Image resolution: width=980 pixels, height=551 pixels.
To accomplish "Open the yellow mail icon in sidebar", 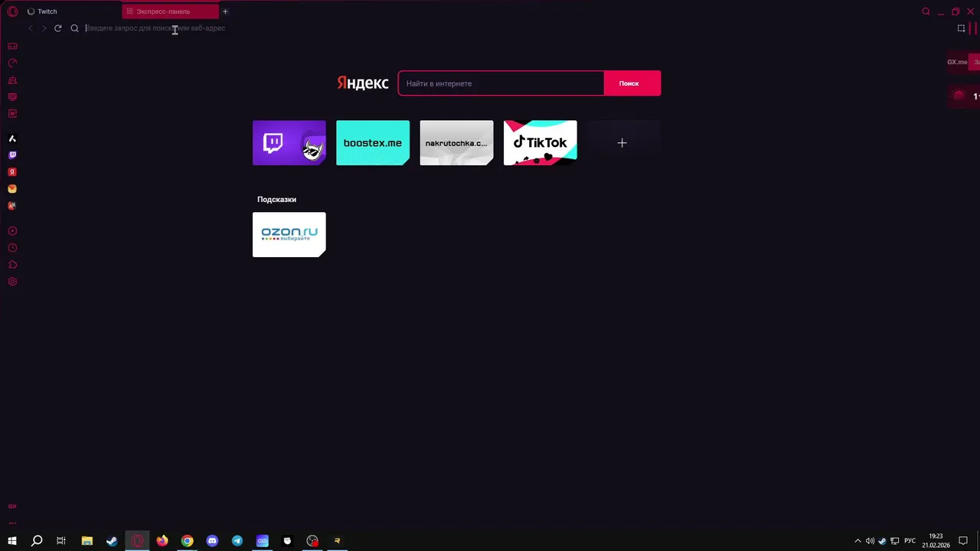I will click(12, 189).
